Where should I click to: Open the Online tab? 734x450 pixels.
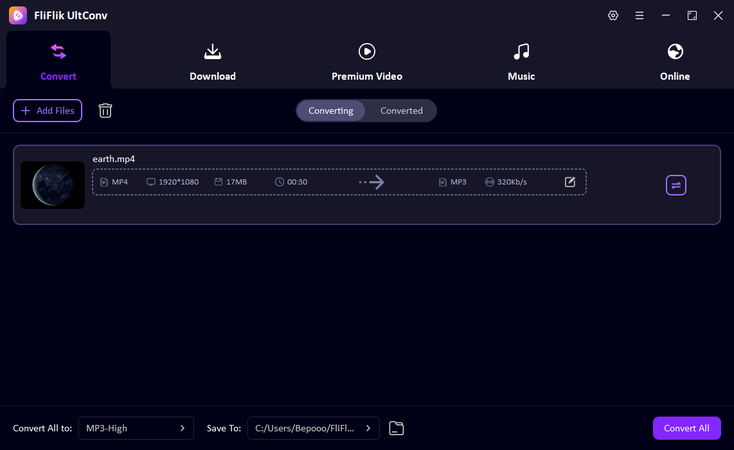675,61
